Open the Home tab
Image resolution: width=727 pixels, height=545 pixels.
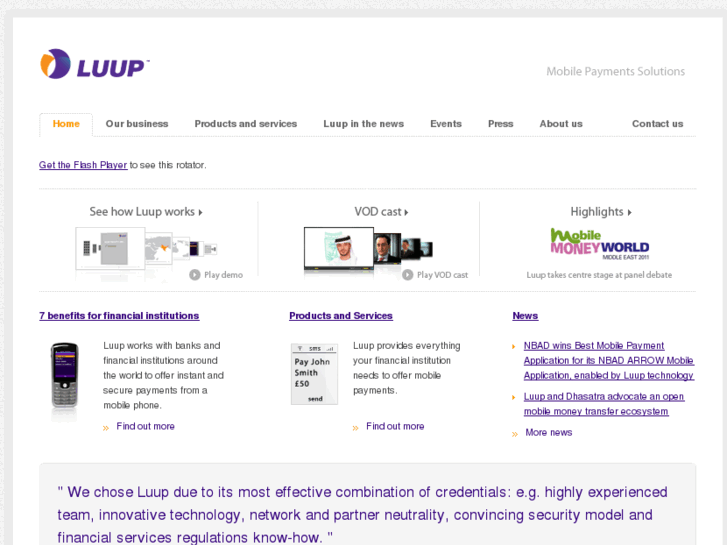coord(66,124)
